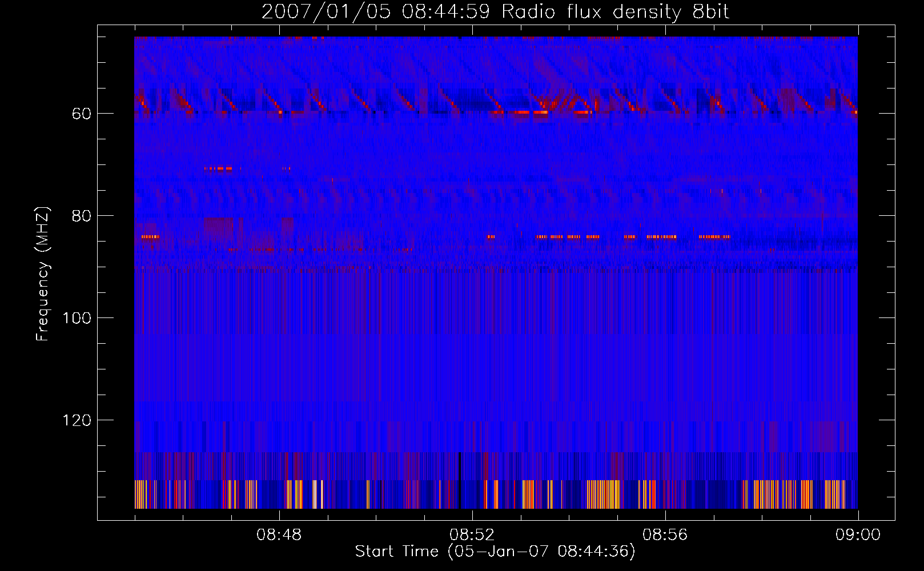Click the 'Start Time (05-Jan-07 08:44:36)' x-axis label
Image resolution: width=924 pixels, height=571 pixels.
coord(495,551)
